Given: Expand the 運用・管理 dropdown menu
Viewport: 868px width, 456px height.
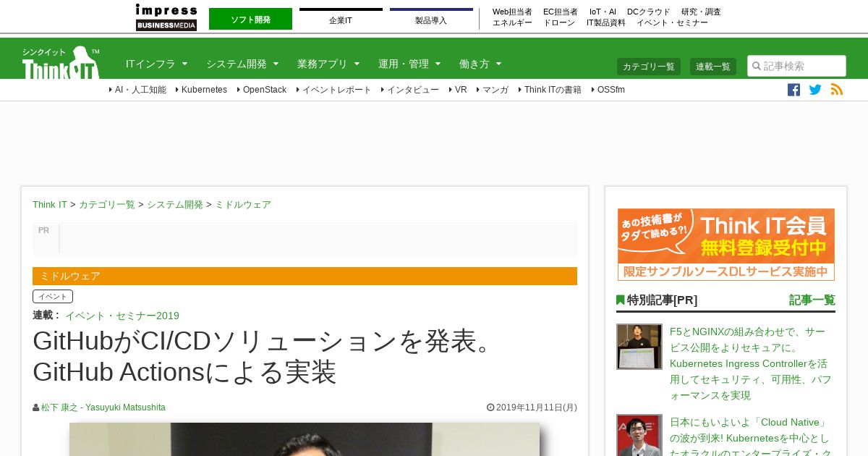Looking at the screenshot, I should pos(409,64).
